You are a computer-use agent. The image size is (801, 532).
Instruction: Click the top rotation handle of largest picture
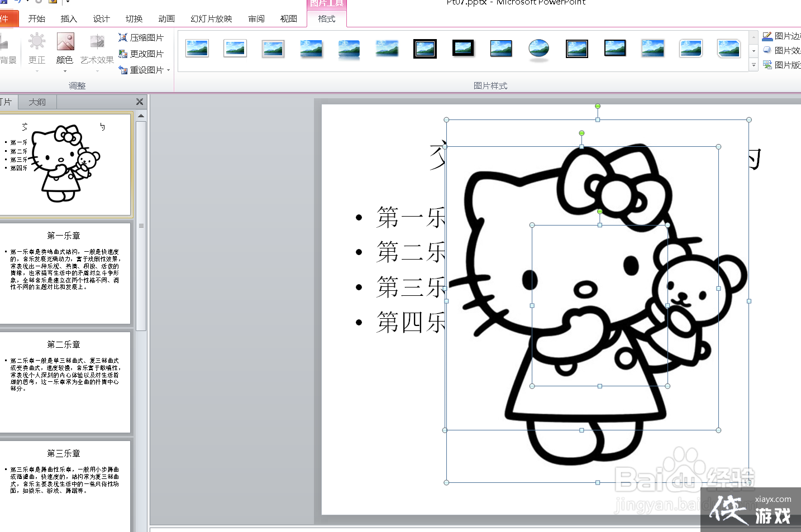pos(598,106)
